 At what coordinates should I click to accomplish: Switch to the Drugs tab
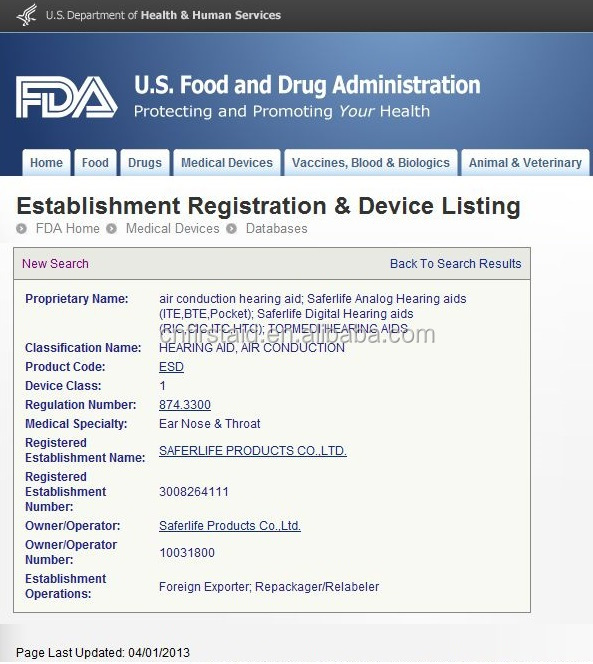[145, 163]
